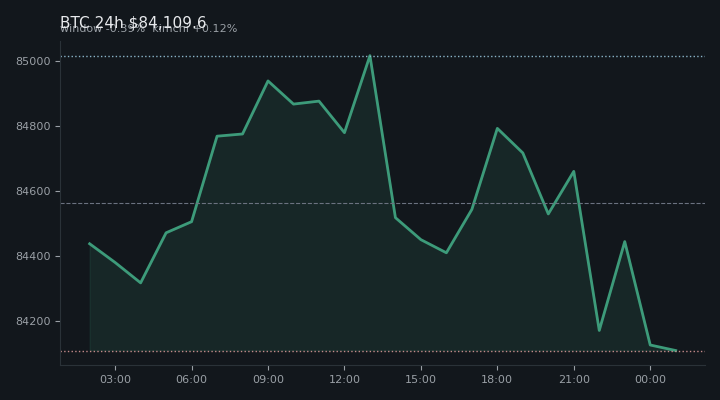Screen dimensions: 720x400
Task: Click the final data point at the line's end
Action: coord(675,350)
